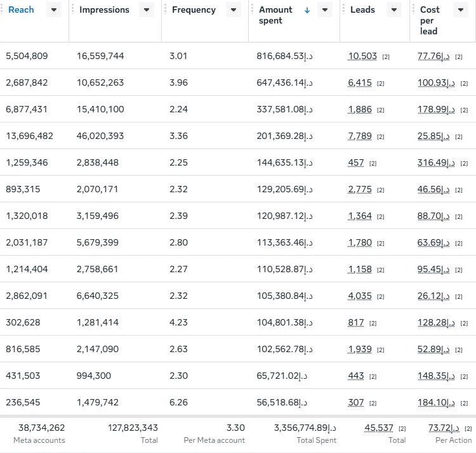Select the frequency cell 4.23
This screenshot has width=476, height=453.
tap(178, 322)
